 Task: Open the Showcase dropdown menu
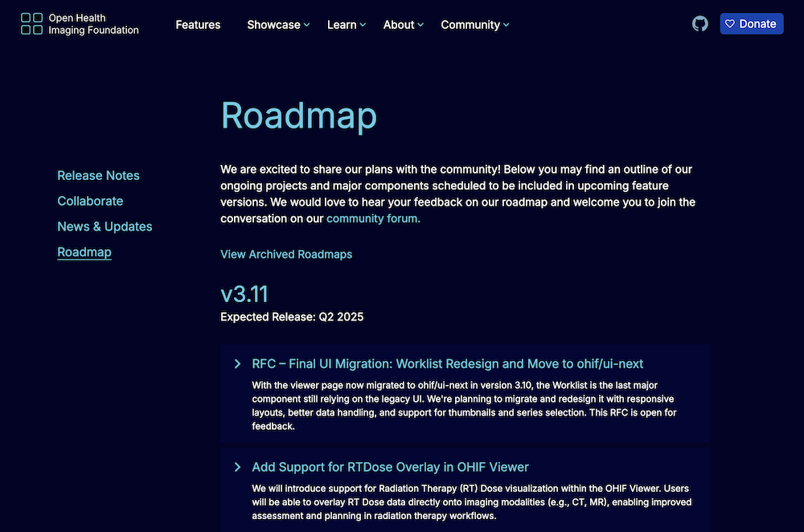click(x=278, y=25)
